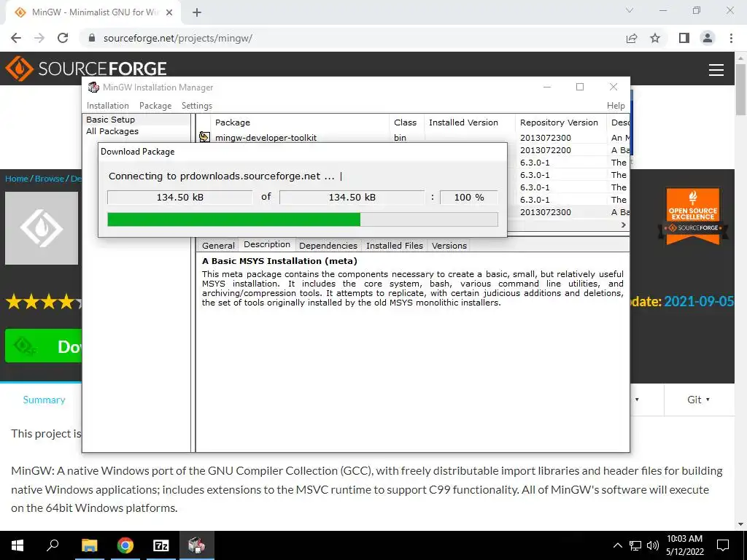Viewport: 747px width, 560px height.
Task: Click the taskbar clock and date
Action: click(684, 545)
